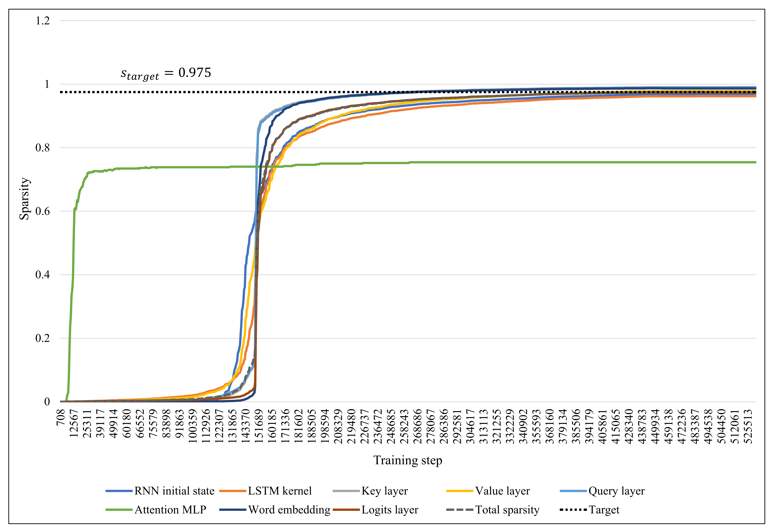Click the Word embedding legend entry

tap(289, 510)
